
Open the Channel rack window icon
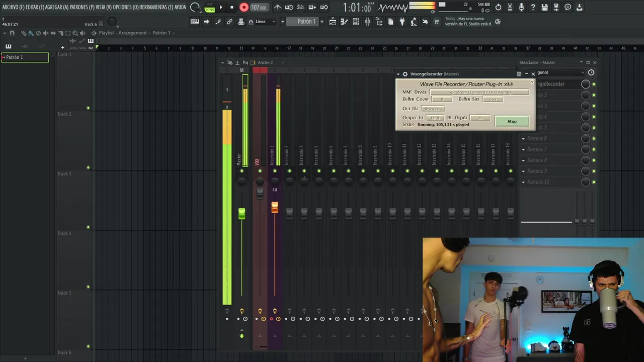coord(356,22)
